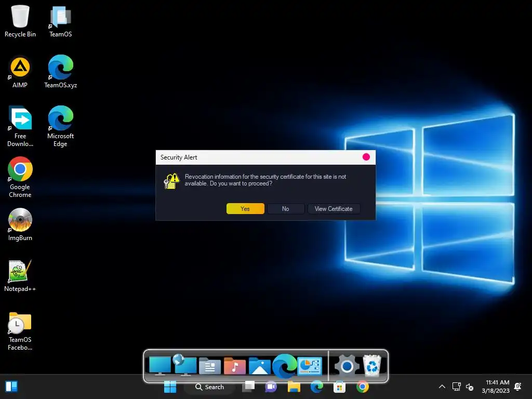Select the ImgBurn desktop shortcut
This screenshot has width=532, height=399.
(x=20, y=224)
